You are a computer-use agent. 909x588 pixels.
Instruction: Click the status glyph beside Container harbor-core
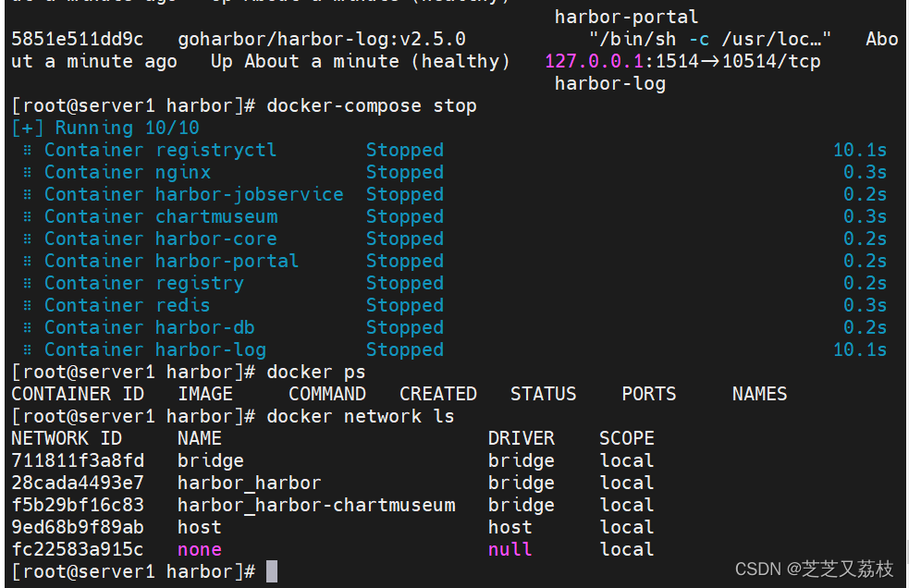pos(27,239)
